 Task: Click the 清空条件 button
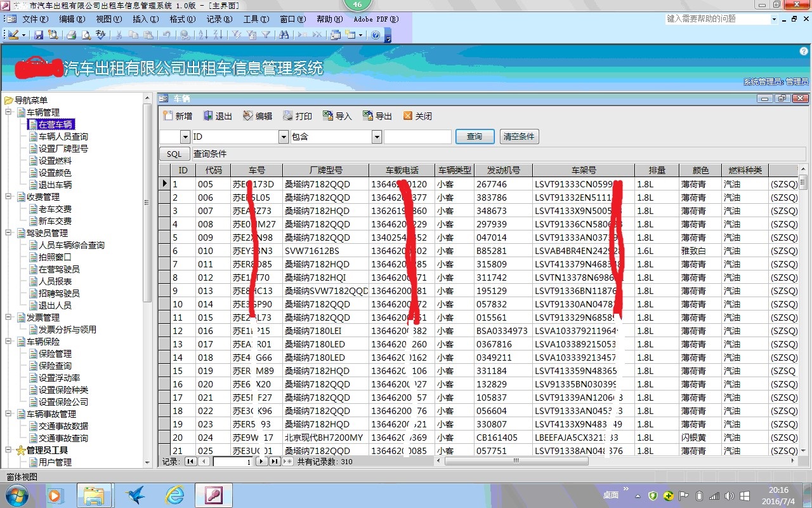pyautogui.click(x=519, y=137)
